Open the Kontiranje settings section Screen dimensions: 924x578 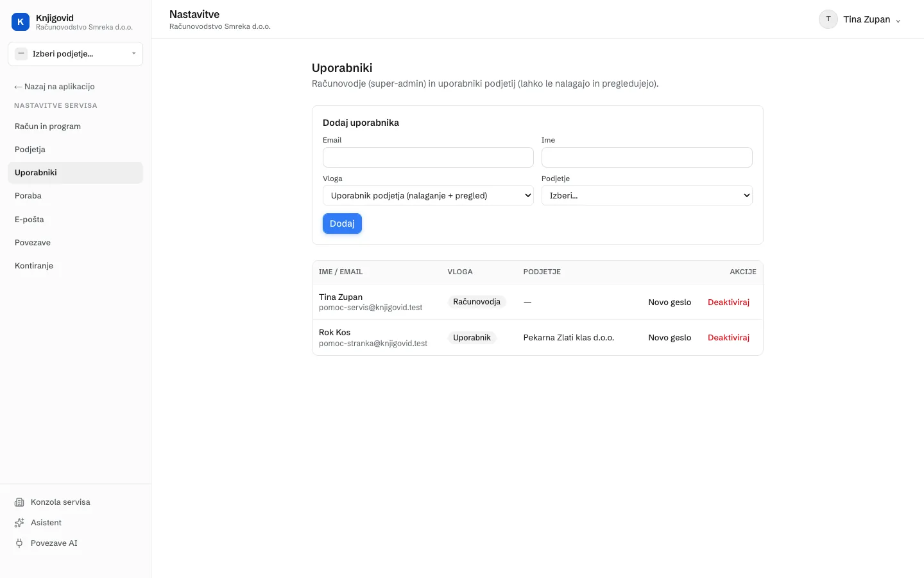75,266
